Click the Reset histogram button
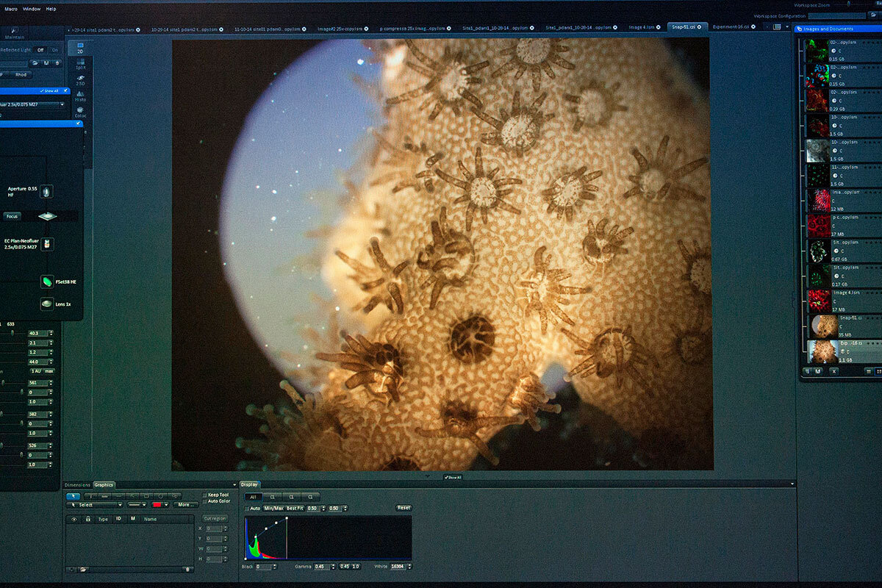Screen dimensions: 882x588 pos(404,508)
